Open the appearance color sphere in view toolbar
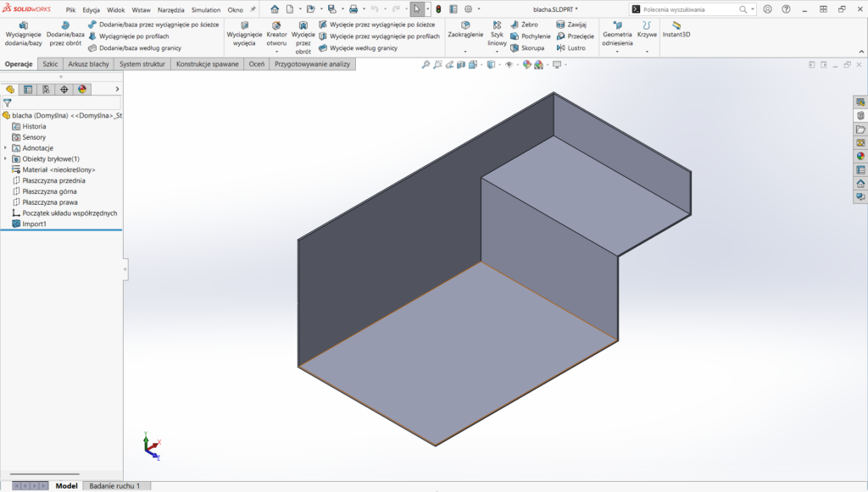The height and width of the screenshot is (492, 868). (x=527, y=64)
